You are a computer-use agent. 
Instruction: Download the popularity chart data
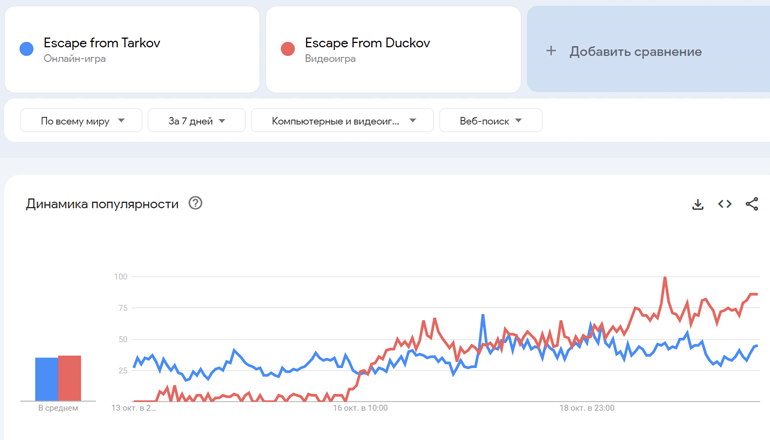698,204
